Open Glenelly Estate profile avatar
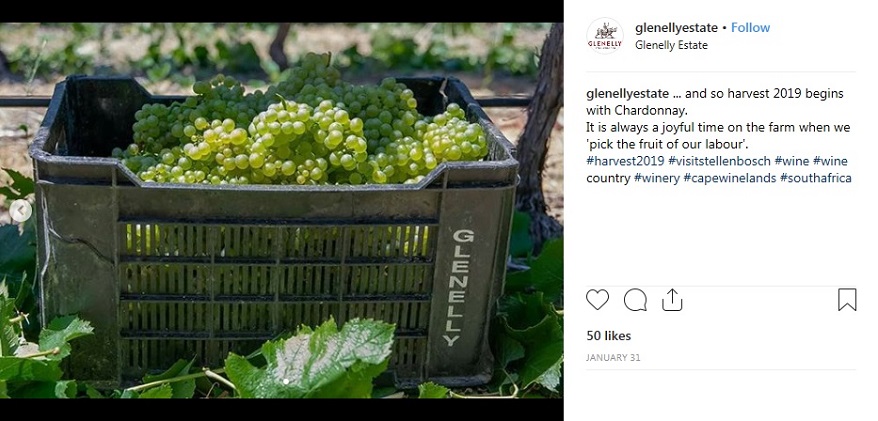The width and height of the screenshot is (878, 421). click(605, 36)
